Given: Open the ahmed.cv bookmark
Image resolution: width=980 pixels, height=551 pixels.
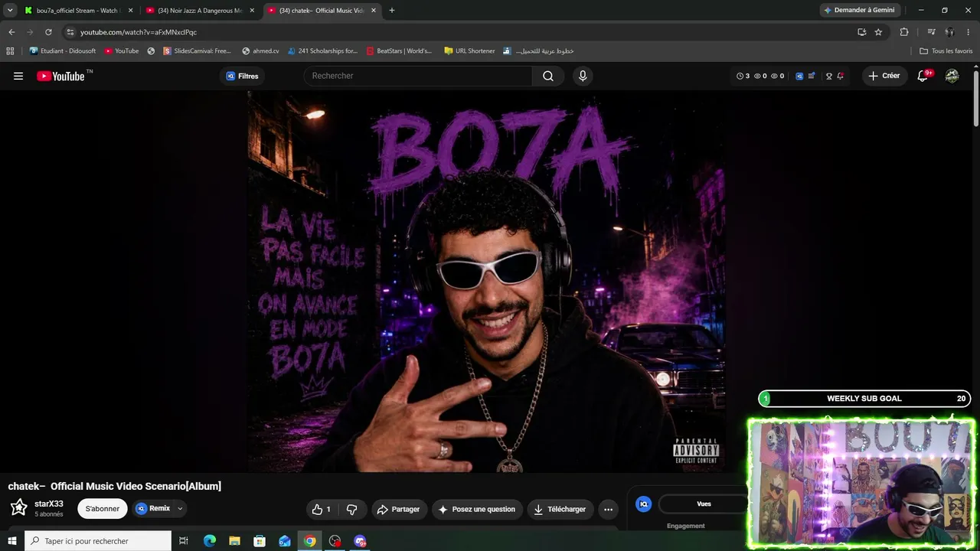Looking at the screenshot, I should click(x=260, y=51).
